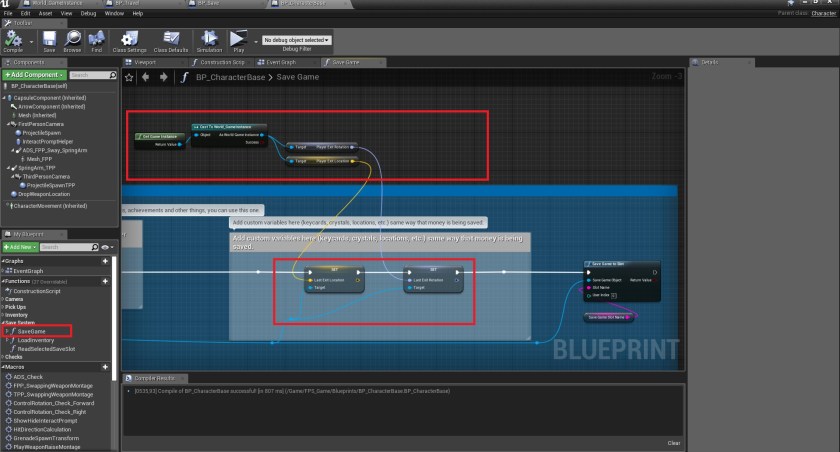Open the Add New dropdown in My Blueprint

pos(20,246)
